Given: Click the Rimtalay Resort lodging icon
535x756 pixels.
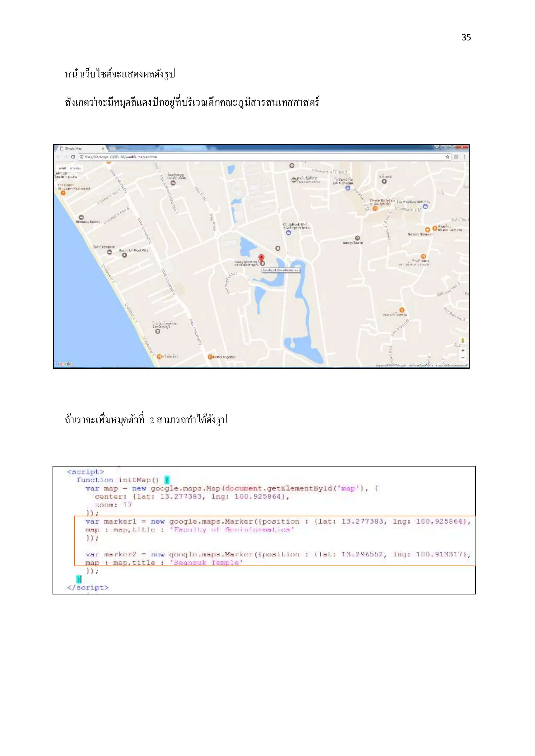Looking at the screenshot, I should [x=81, y=217].
